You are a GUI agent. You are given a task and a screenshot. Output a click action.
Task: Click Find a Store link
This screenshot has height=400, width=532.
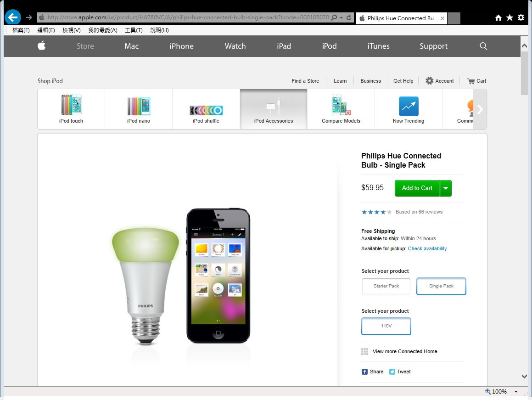click(x=305, y=81)
